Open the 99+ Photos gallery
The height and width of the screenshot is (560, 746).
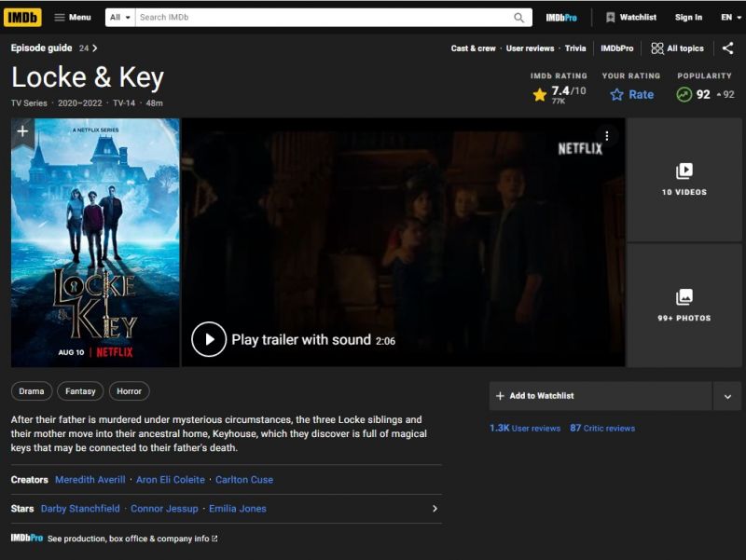point(684,306)
